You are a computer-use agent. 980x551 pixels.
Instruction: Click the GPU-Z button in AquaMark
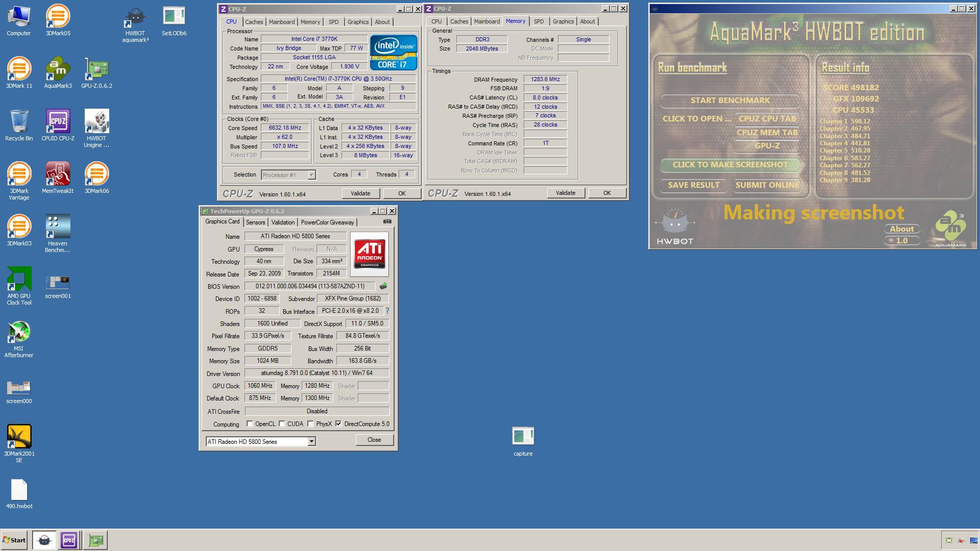(767, 146)
